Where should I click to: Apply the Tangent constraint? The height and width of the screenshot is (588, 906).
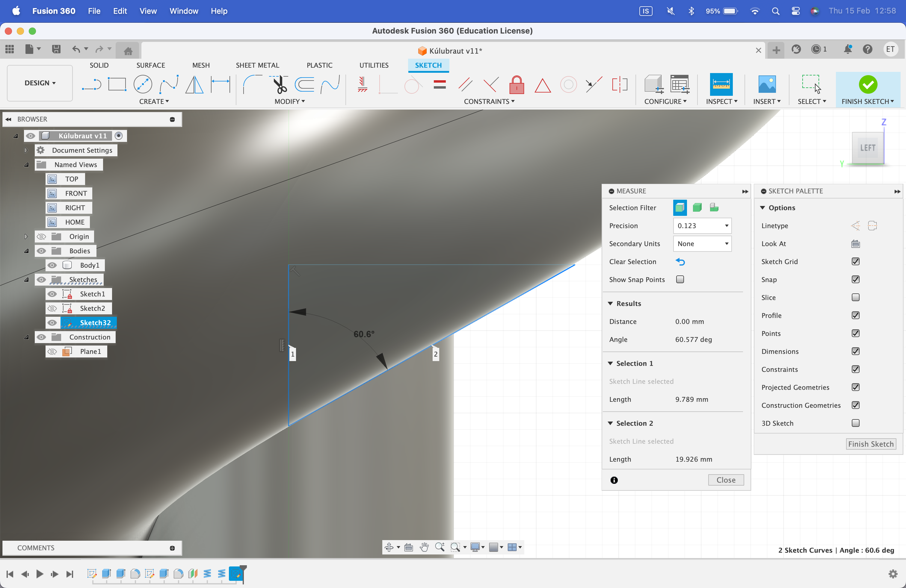coord(413,84)
